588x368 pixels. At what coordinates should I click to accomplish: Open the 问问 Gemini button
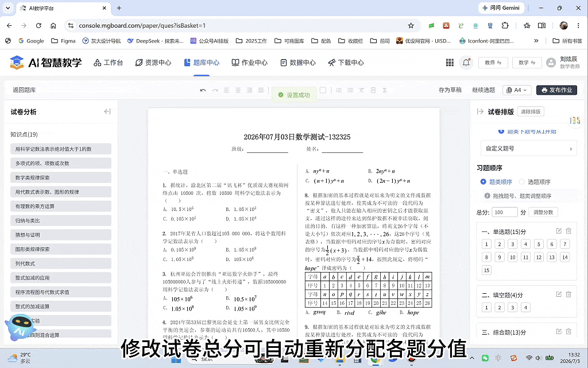(x=501, y=8)
